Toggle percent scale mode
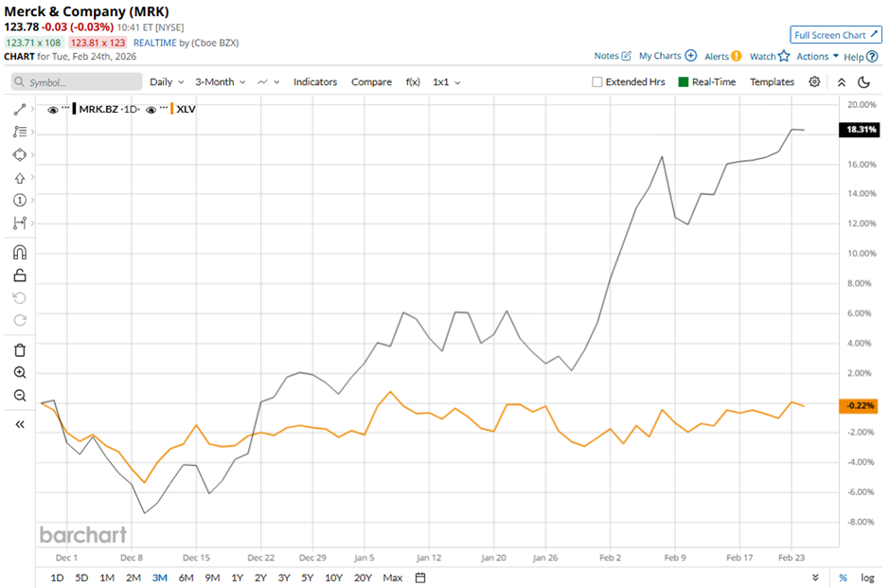The image size is (890, 588). click(843, 578)
